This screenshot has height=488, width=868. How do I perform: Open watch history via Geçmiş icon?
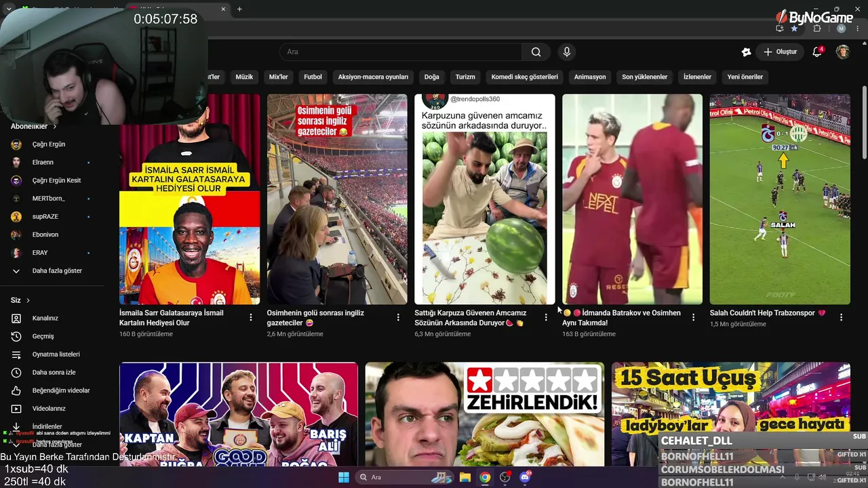click(x=16, y=336)
